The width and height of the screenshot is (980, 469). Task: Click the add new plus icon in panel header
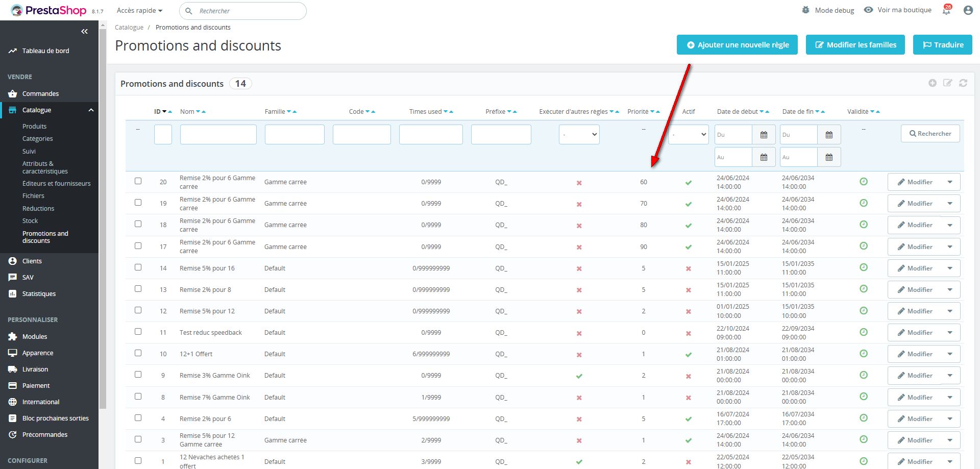tap(932, 83)
